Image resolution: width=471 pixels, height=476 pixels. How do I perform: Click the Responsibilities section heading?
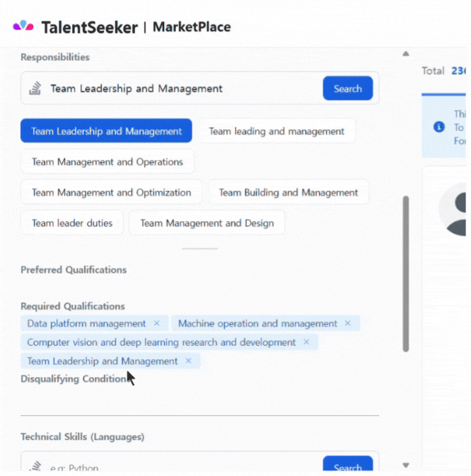point(55,57)
